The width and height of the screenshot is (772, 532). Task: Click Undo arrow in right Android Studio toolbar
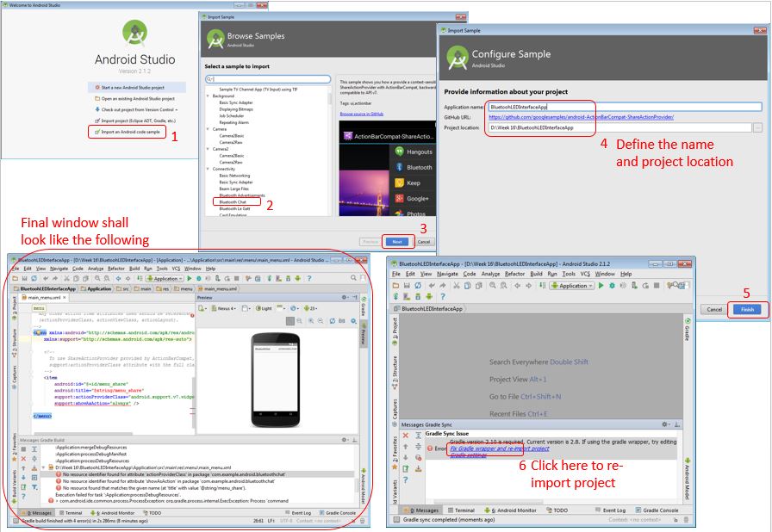432,285
